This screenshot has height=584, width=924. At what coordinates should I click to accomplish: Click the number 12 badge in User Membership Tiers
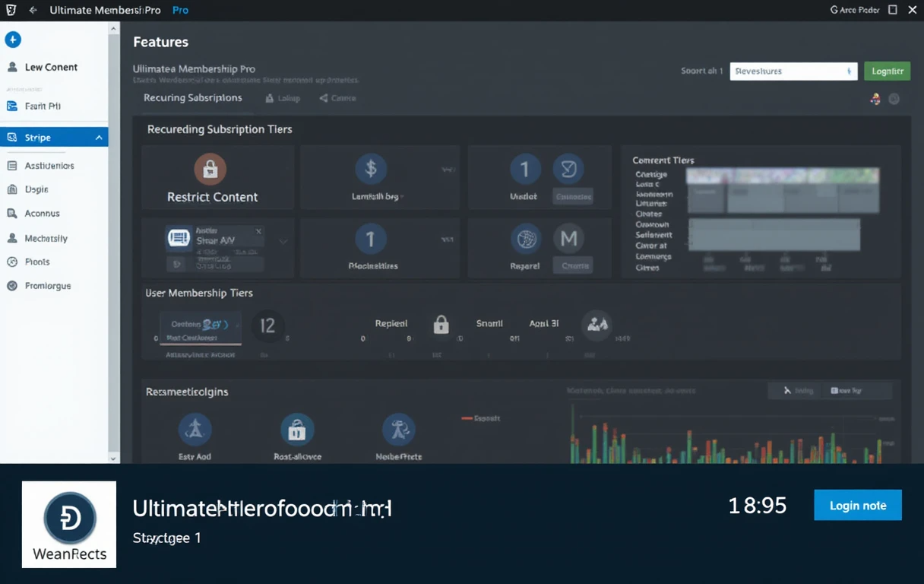pos(267,325)
